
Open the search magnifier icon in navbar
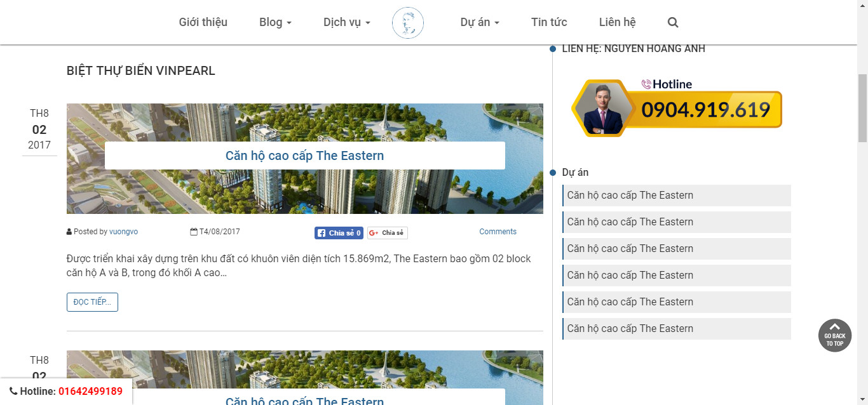pyautogui.click(x=673, y=22)
